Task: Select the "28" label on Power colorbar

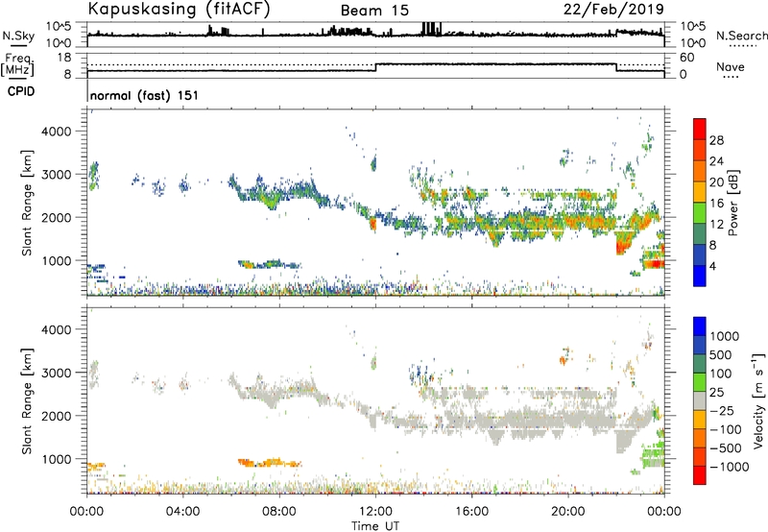Action: click(716, 140)
